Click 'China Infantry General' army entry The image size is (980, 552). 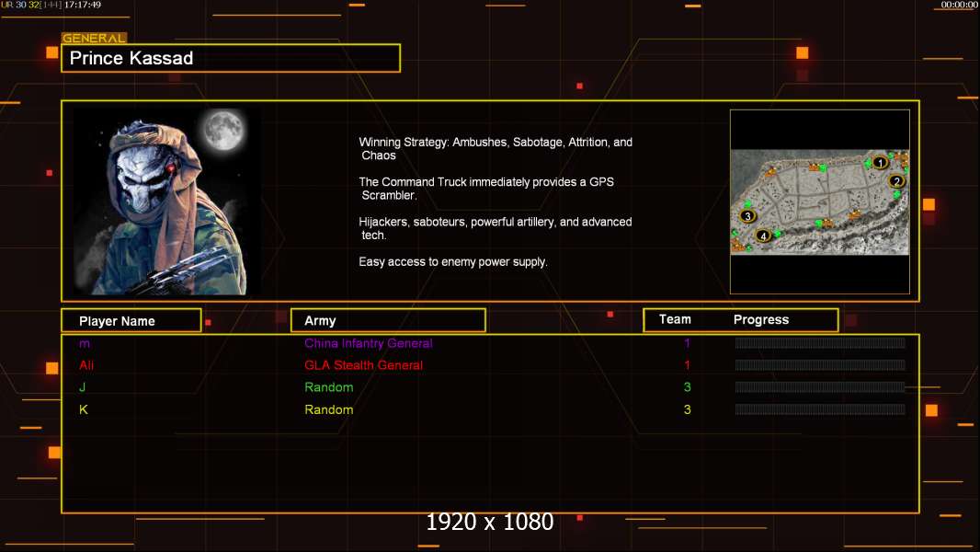368,343
